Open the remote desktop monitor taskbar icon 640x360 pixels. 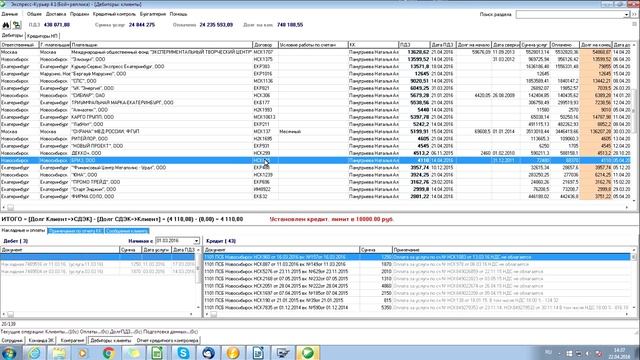[x=283, y=353]
